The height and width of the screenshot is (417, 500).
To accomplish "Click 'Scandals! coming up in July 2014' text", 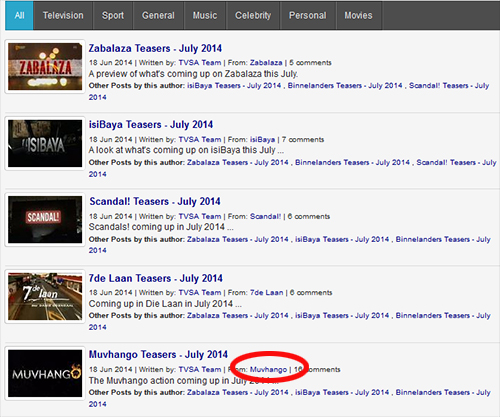I will point(161,227).
